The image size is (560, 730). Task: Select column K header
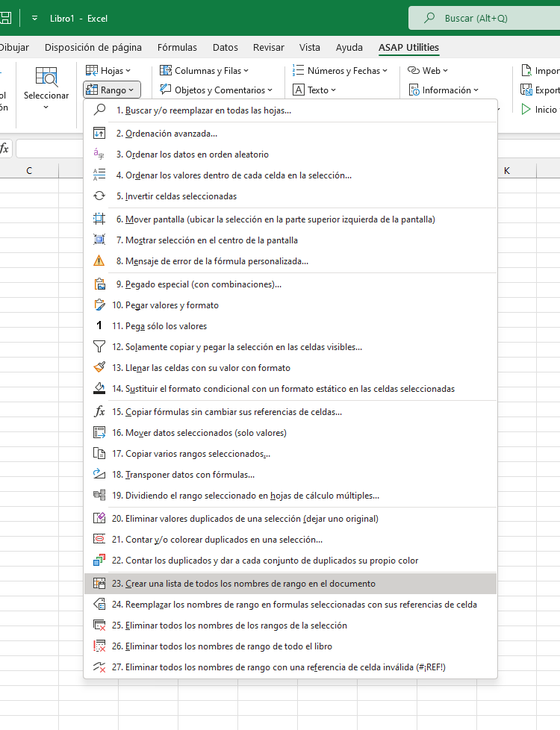click(507, 170)
